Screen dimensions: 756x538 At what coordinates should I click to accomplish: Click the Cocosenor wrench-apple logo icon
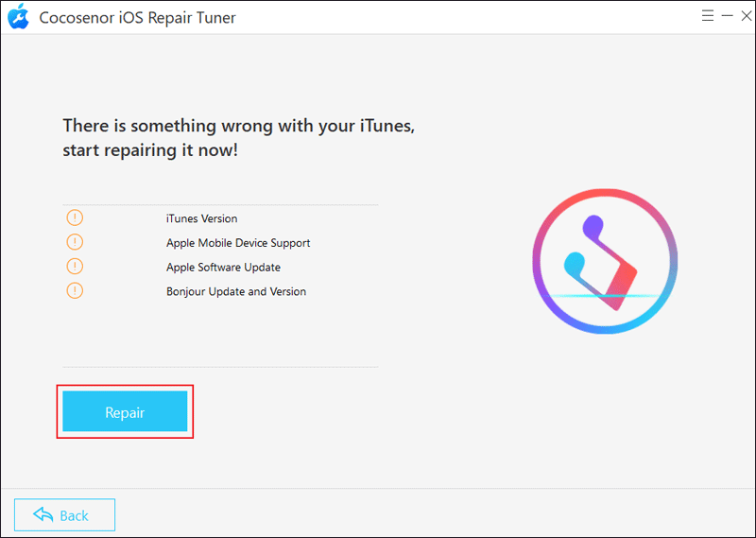coord(18,16)
